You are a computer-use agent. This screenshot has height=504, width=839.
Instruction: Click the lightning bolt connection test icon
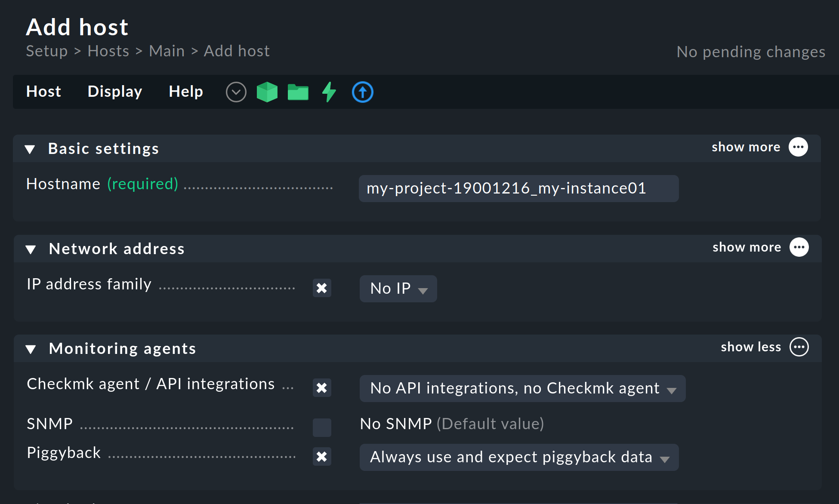pyautogui.click(x=329, y=92)
